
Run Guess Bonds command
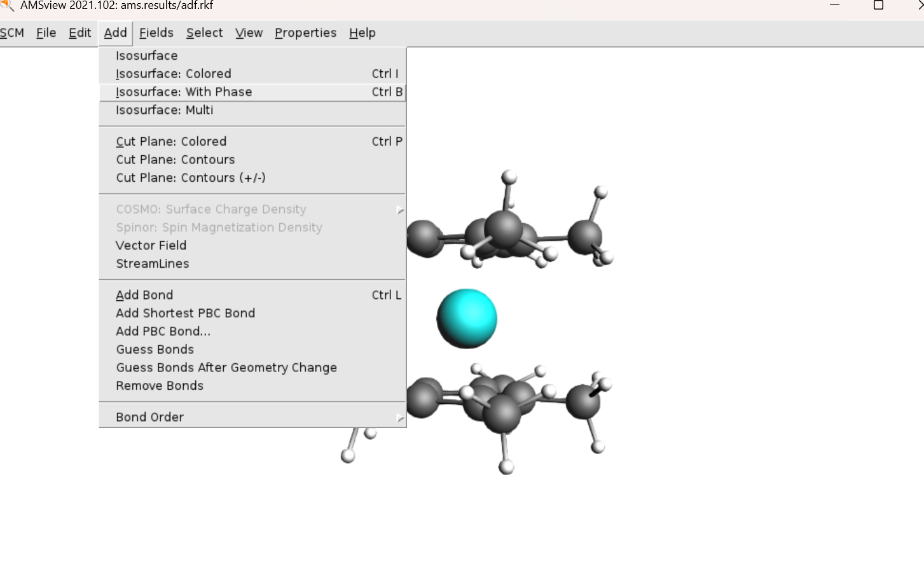[252, 349]
